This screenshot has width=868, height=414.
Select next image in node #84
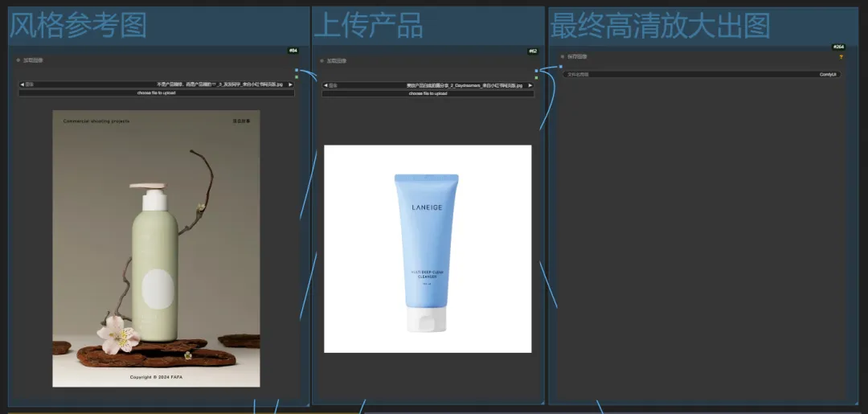(x=290, y=84)
